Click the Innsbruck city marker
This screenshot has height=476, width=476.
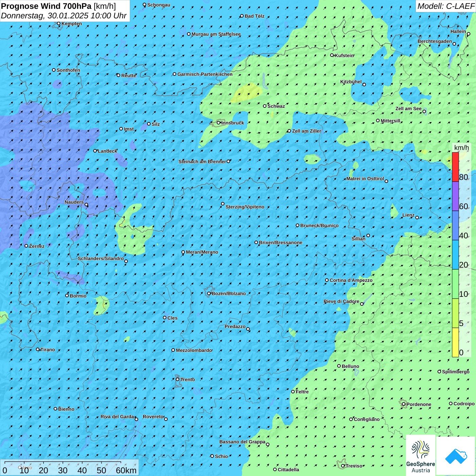pyautogui.click(x=219, y=123)
